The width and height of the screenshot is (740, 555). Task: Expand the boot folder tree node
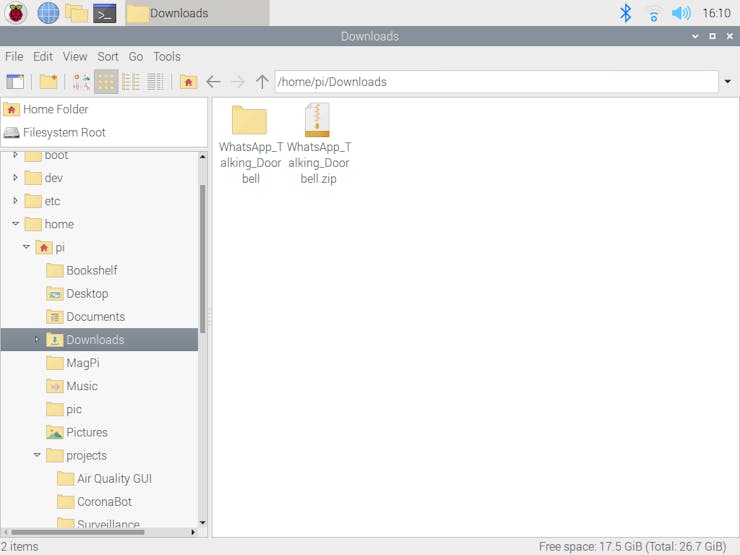tap(15, 155)
